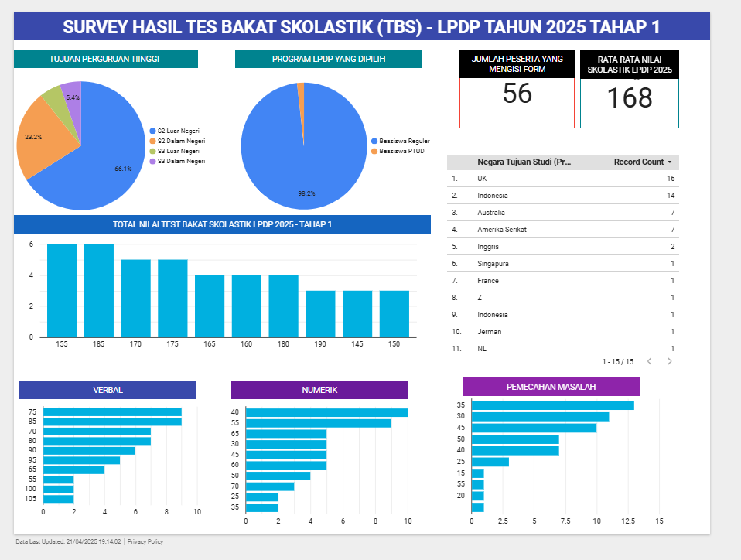This screenshot has height=560, width=741.
Task: Click the S2 Luar Negeri blue legend dot
Action: coord(152,131)
